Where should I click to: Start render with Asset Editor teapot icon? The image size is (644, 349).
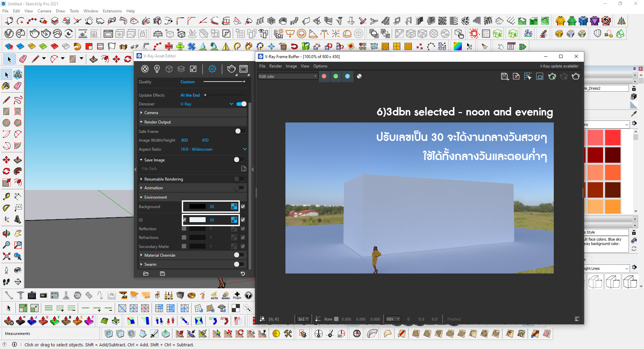pyautogui.click(x=231, y=69)
